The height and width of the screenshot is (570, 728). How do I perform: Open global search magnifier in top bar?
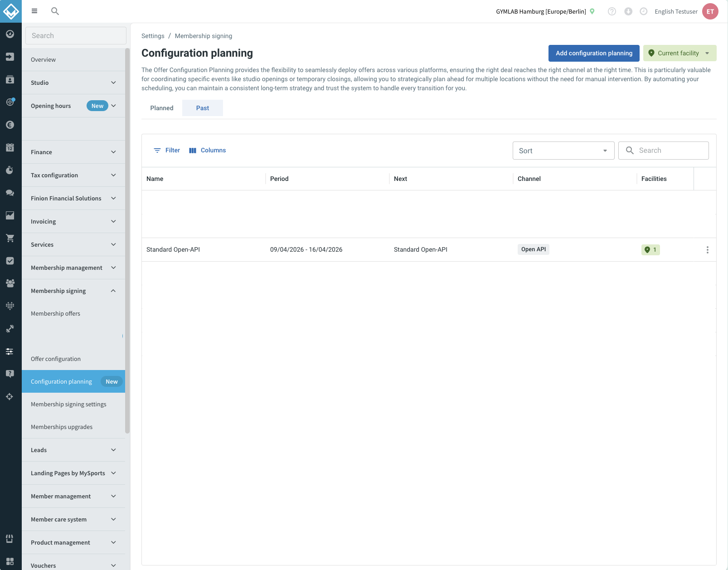(x=55, y=11)
